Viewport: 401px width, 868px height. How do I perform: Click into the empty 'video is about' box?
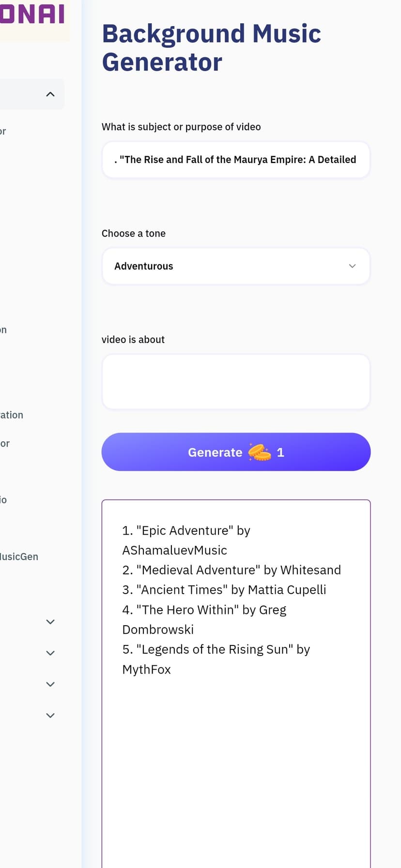point(236,382)
